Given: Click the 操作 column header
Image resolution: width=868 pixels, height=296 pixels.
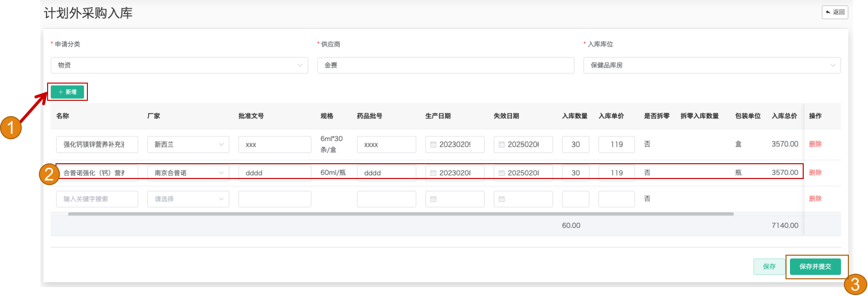Looking at the screenshot, I should [x=815, y=116].
